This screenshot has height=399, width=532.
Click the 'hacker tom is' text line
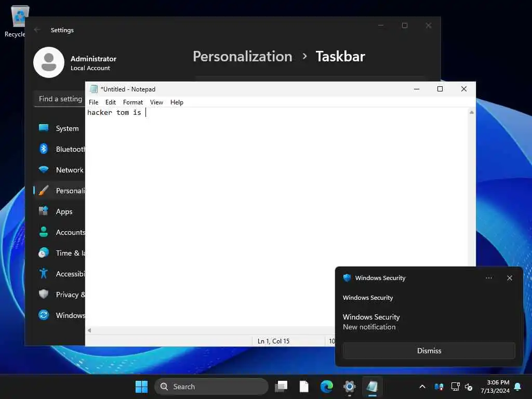point(114,112)
